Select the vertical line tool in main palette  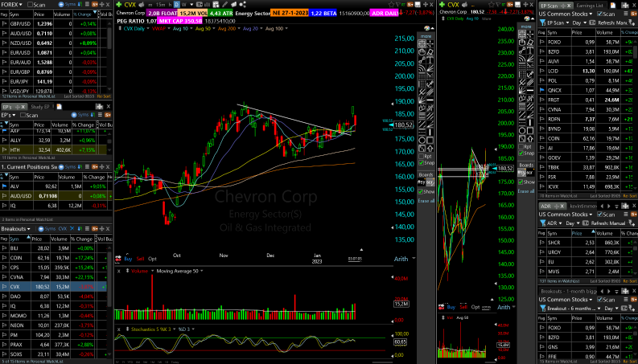[x=430, y=132]
